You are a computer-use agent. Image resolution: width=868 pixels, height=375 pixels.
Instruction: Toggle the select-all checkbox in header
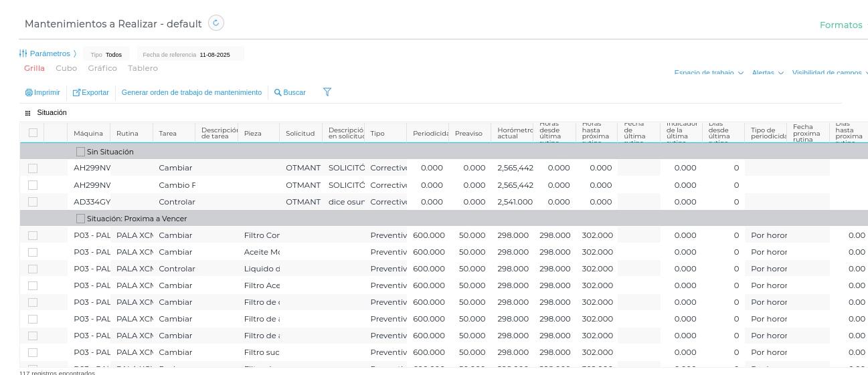coord(33,133)
